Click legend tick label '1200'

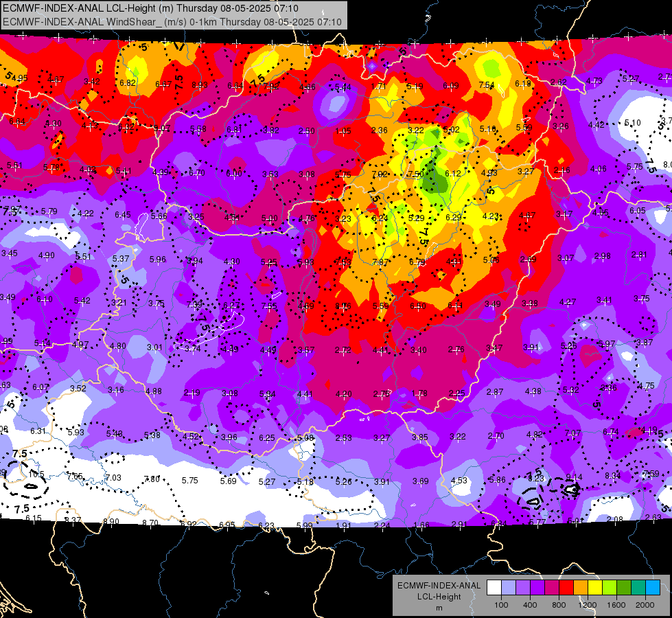[588, 605]
